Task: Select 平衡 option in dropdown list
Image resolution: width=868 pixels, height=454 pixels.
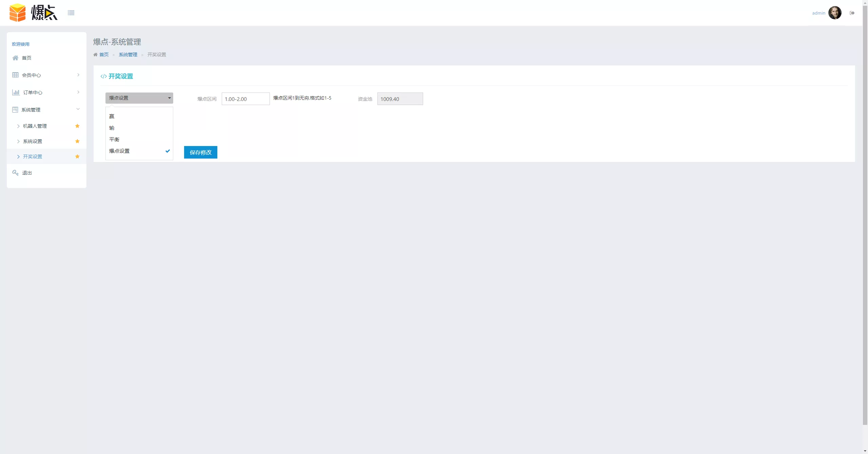Action: click(114, 139)
